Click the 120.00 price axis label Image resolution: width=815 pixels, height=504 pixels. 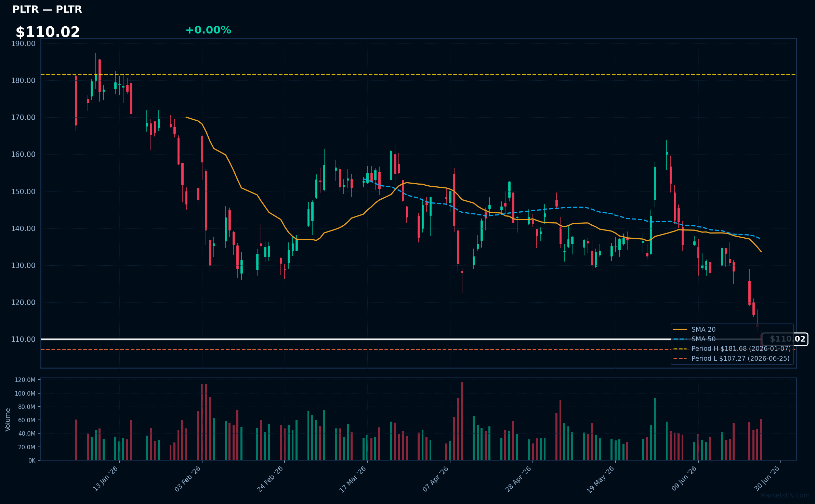[23, 302]
